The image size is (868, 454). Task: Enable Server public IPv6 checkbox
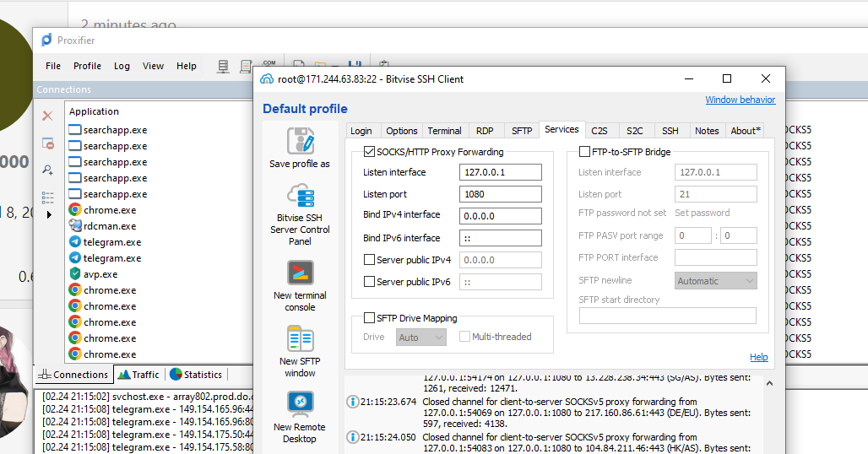369,282
